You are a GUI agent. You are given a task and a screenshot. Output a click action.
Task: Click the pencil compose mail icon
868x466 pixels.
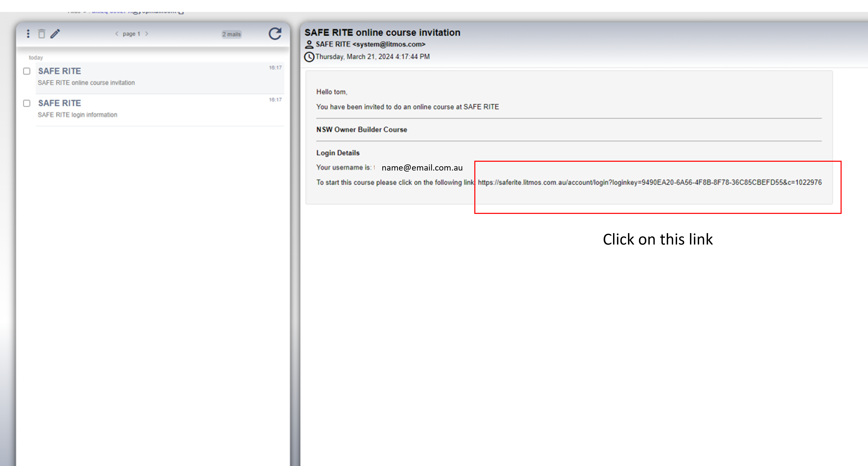click(55, 34)
